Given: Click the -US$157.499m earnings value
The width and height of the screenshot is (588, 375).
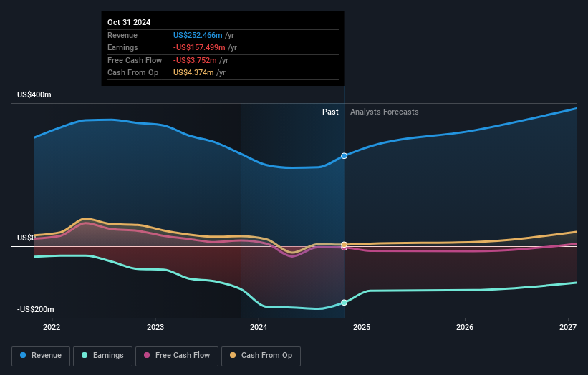Looking at the screenshot, I should (x=199, y=47).
